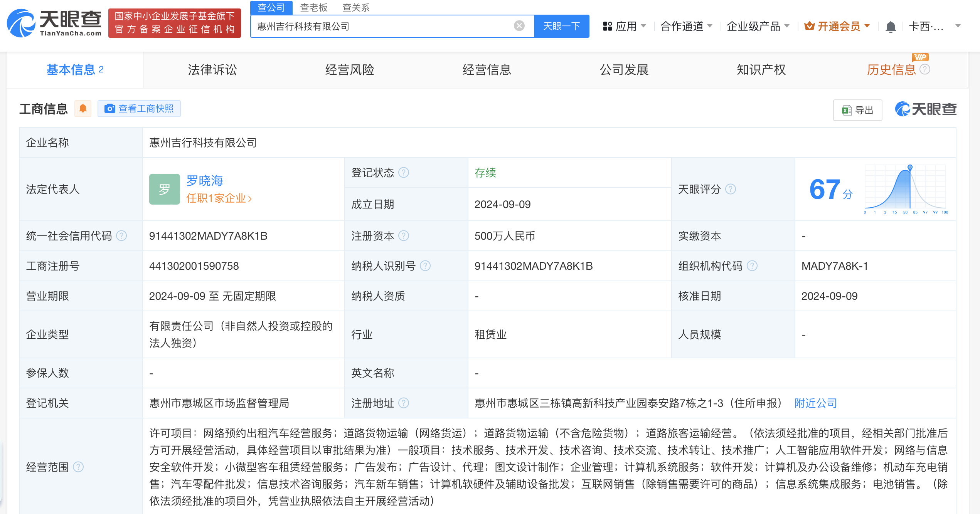This screenshot has height=514, width=980.
Task: Click the 导出 export button
Action: (x=858, y=110)
